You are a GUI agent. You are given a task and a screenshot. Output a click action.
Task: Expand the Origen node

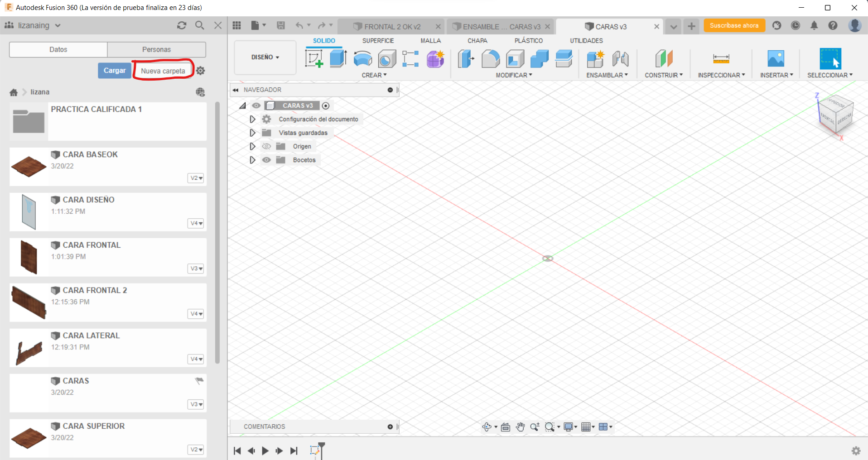tap(252, 146)
